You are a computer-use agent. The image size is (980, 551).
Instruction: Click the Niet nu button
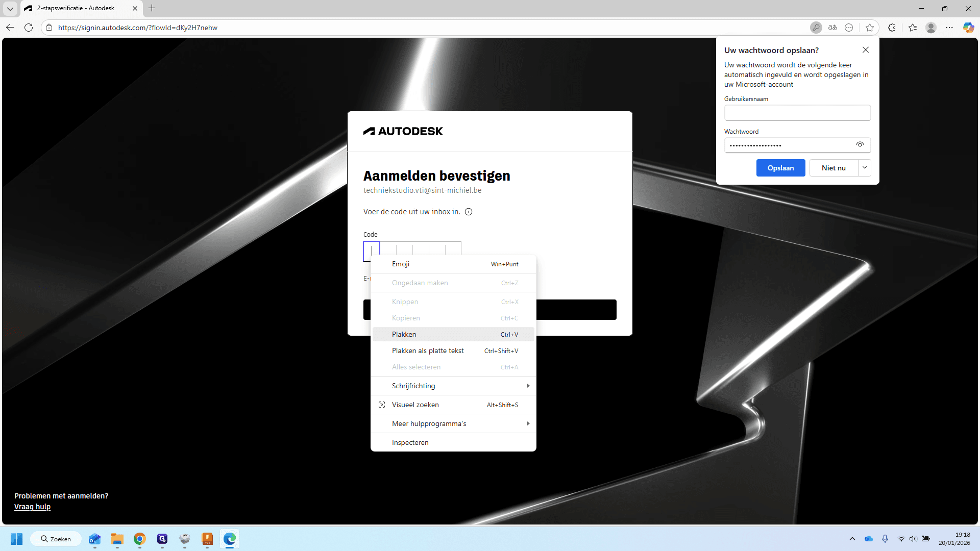coord(834,168)
